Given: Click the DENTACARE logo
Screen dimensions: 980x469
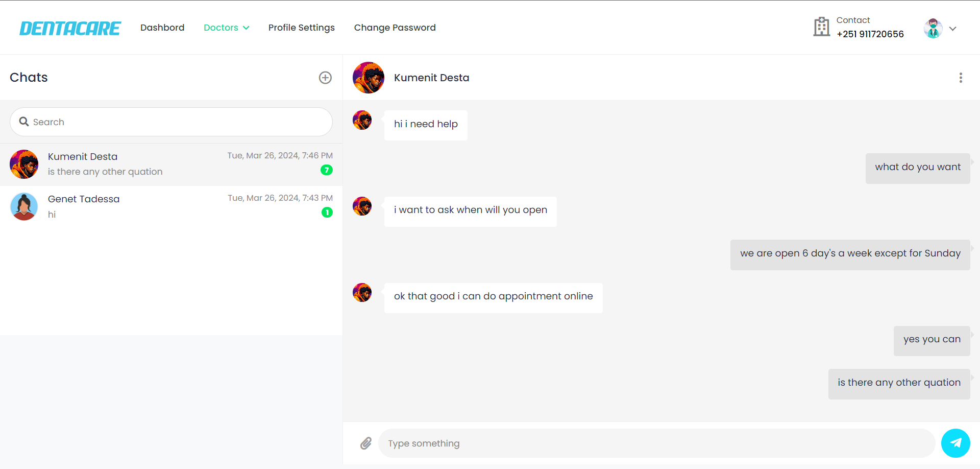Looking at the screenshot, I should [70, 28].
